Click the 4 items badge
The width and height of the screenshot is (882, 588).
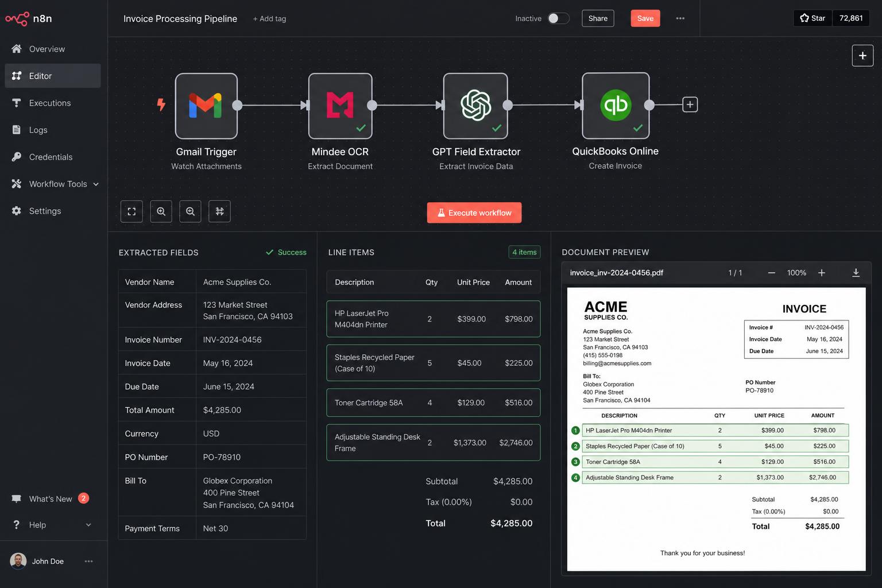point(524,252)
